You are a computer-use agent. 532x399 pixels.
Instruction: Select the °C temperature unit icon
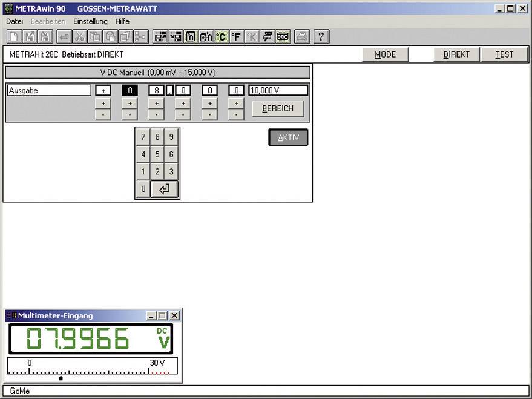(x=222, y=36)
